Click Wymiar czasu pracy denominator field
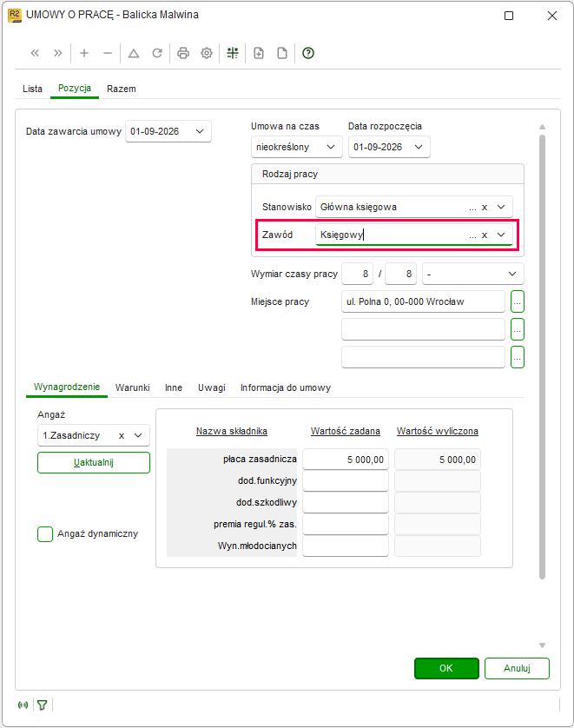574x728 pixels. pos(400,274)
